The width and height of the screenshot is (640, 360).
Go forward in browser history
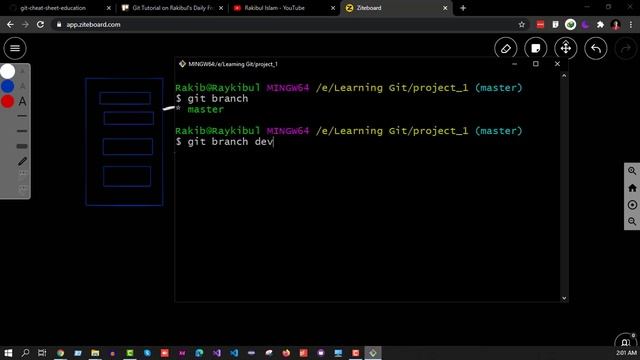pyautogui.click(x=25, y=24)
